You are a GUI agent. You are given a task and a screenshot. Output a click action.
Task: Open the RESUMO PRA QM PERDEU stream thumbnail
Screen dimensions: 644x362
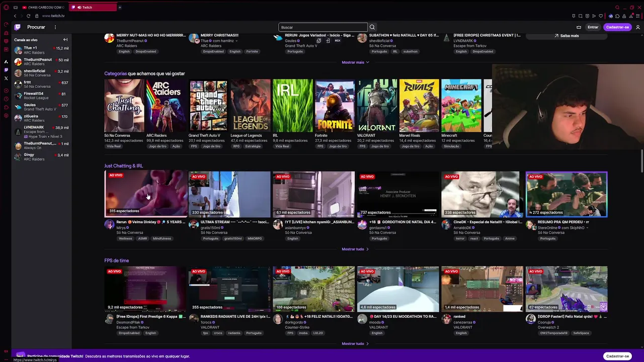point(567,194)
